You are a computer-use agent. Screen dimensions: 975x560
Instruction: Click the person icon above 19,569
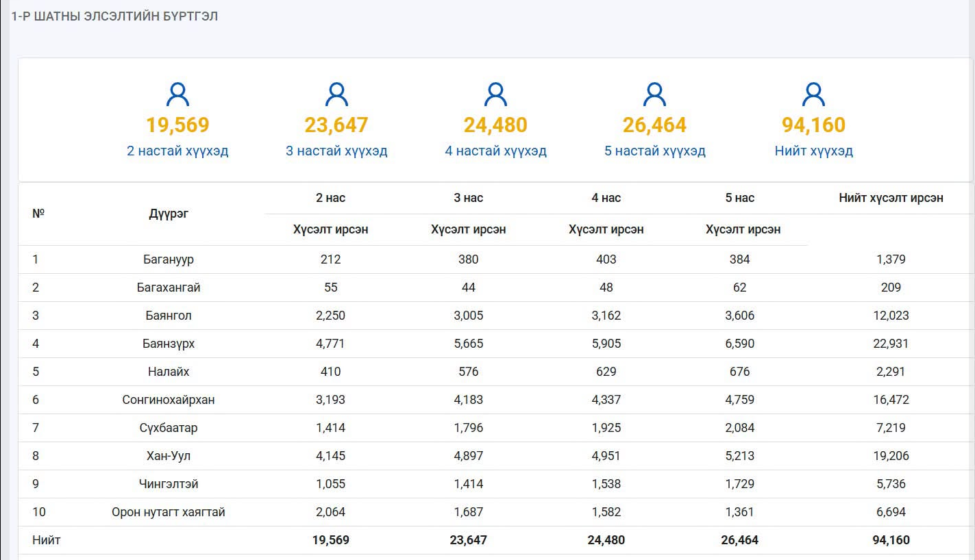pyautogui.click(x=177, y=94)
